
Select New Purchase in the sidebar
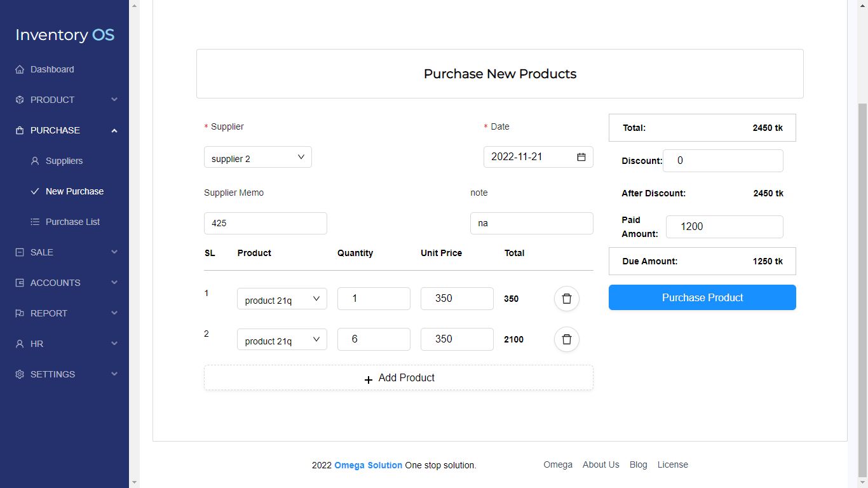(x=74, y=191)
